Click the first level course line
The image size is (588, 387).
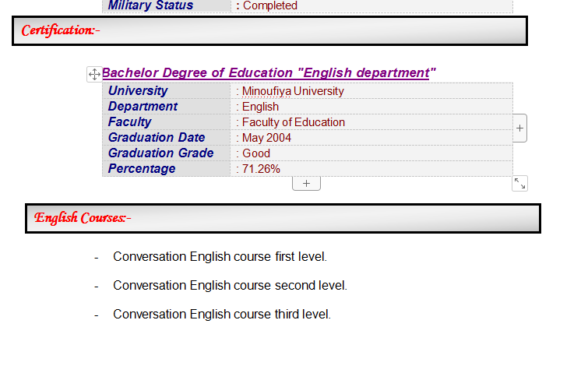pos(220,257)
